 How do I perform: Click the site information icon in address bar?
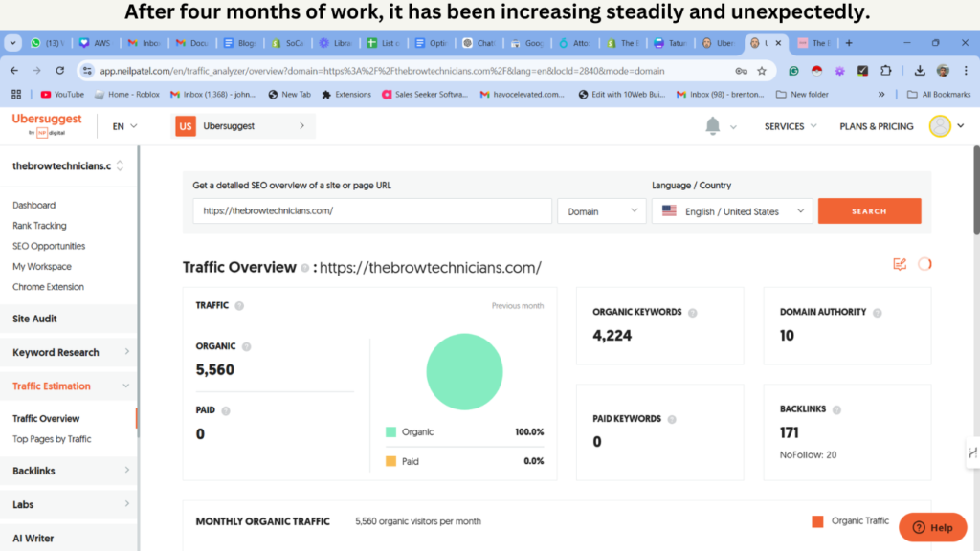[x=87, y=71]
